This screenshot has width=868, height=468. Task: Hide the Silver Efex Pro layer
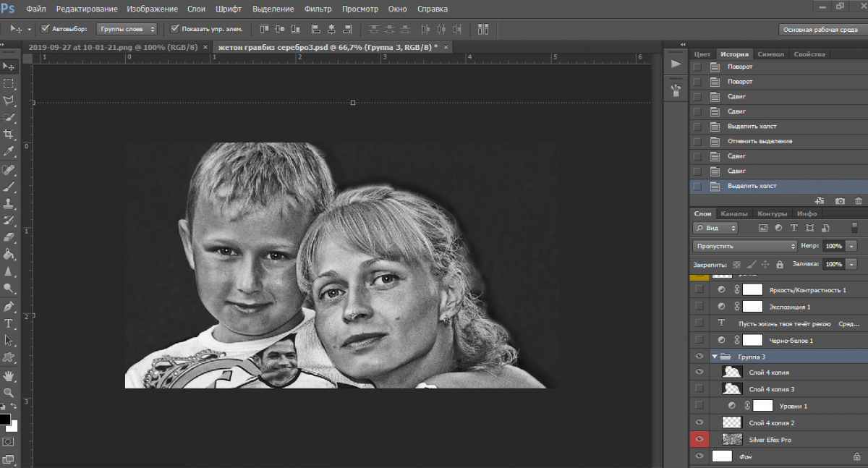pyautogui.click(x=699, y=440)
